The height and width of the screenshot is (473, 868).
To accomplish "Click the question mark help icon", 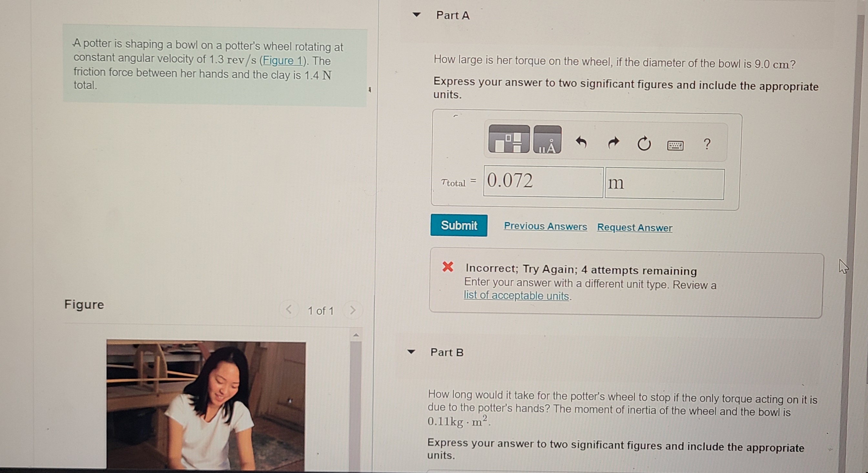I will click(707, 144).
